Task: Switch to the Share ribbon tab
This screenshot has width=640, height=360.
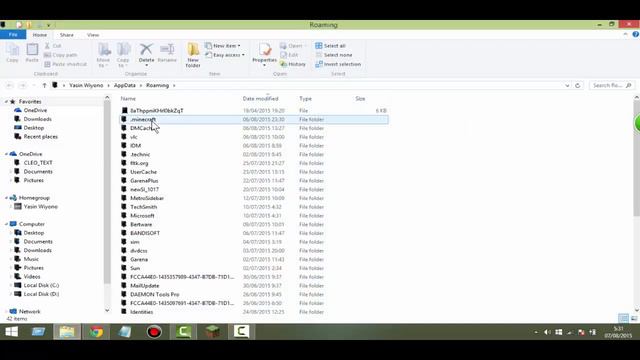Action: 67,35
